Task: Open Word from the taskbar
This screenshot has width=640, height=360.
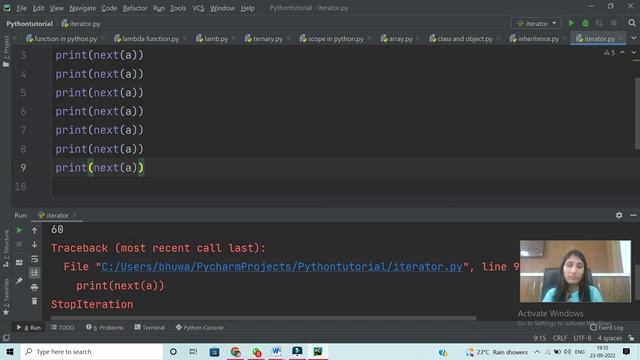Action: click(276, 351)
